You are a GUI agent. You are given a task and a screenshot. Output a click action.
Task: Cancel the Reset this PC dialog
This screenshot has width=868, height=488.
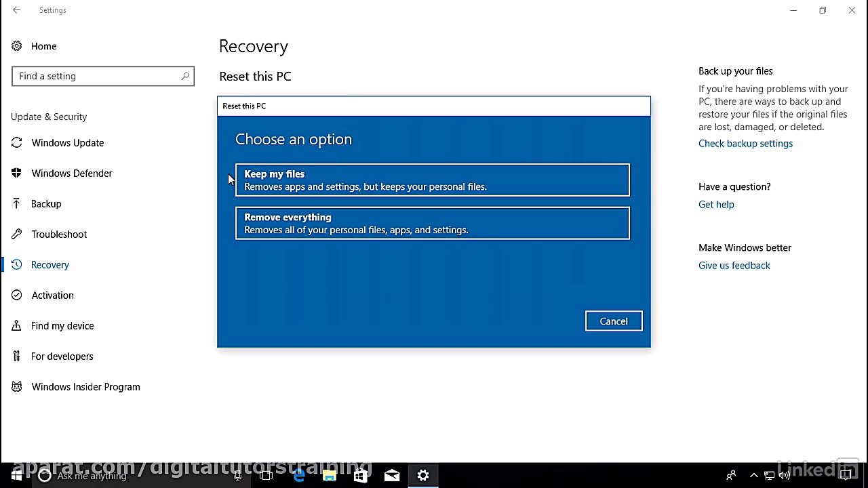click(613, 321)
